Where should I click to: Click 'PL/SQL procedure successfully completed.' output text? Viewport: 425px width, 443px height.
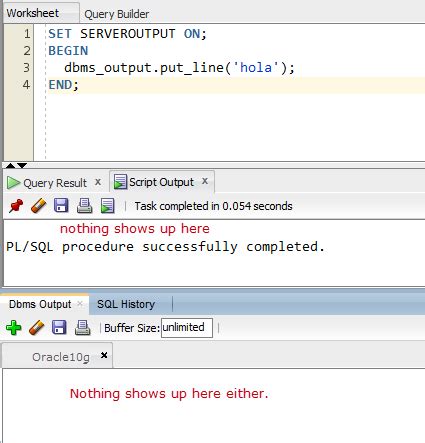click(165, 247)
